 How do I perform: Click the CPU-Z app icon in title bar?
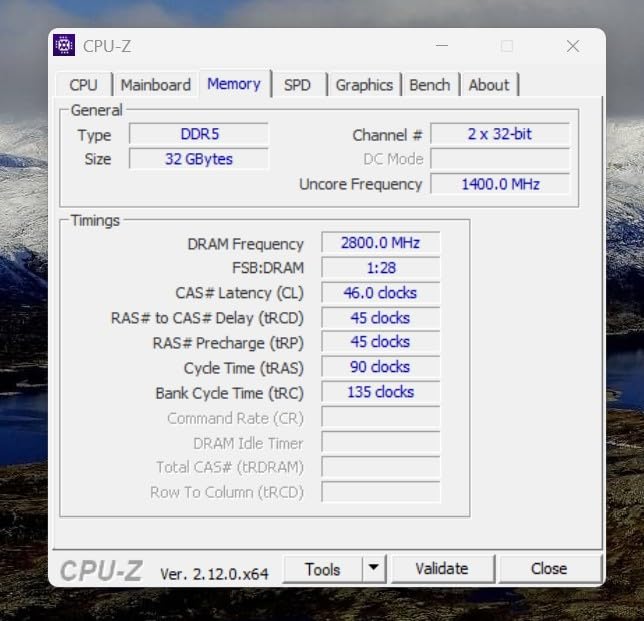[64, 45]
